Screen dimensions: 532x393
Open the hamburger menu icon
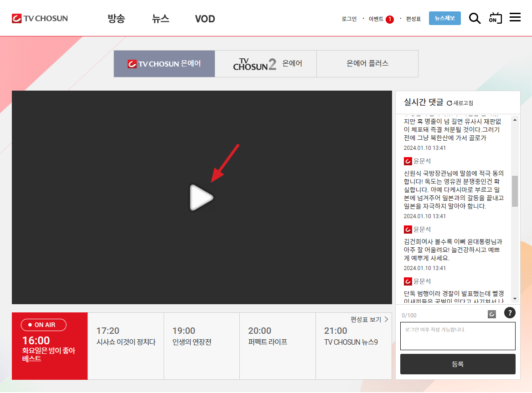(x=515, y=17)
